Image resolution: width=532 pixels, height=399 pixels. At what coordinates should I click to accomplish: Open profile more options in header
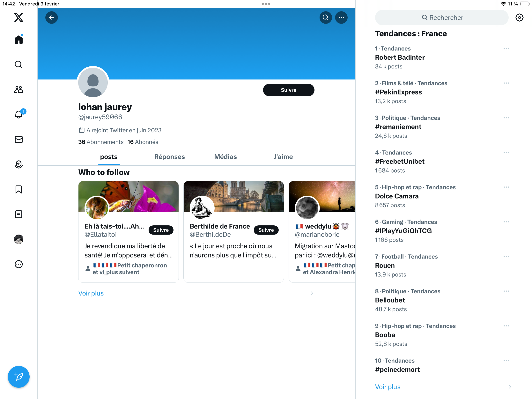click(x=341, y=17)
